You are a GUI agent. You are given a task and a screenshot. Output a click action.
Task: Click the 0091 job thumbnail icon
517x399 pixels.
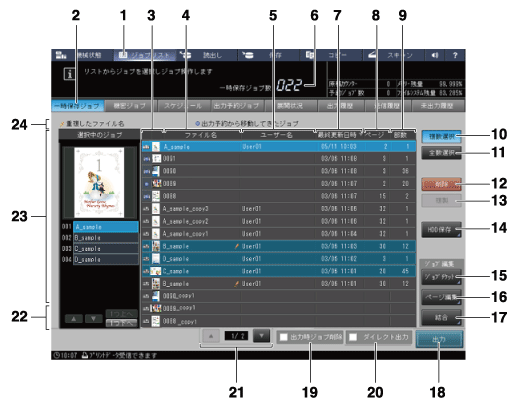click(x=156, y=159)
